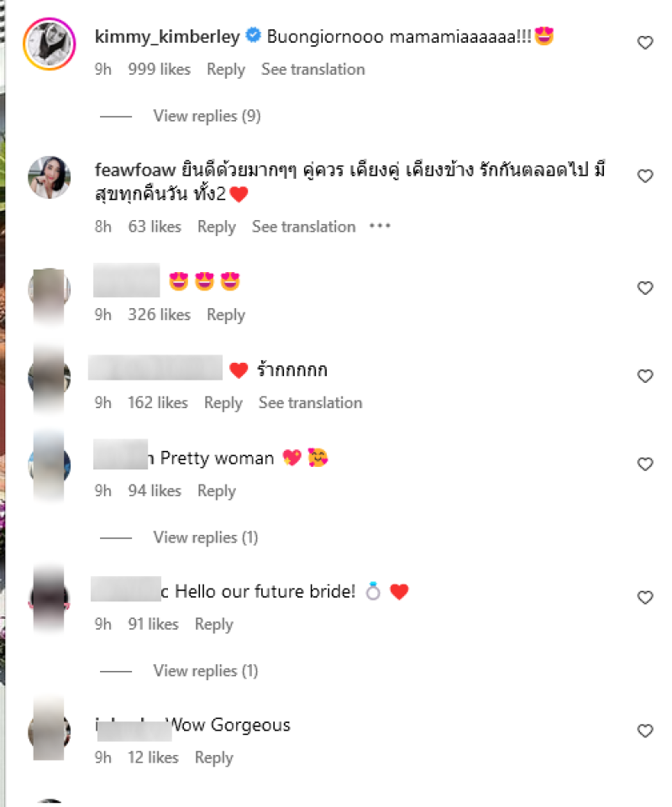This screenshot has width=672, height=807.
Task: Like feawfoaw's comment using the heart icon
Action: pyautogui.click(x=645, y=176)
